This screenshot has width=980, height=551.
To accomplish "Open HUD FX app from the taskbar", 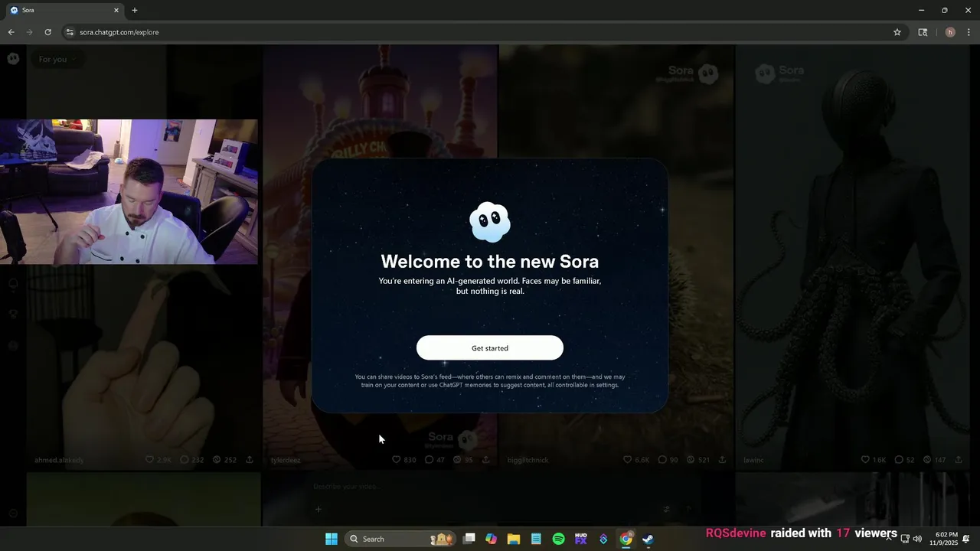I will coord(581,539).
